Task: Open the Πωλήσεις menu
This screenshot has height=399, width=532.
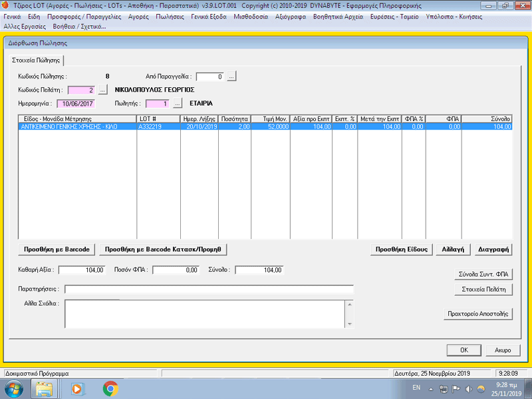Action: [170, 17]
